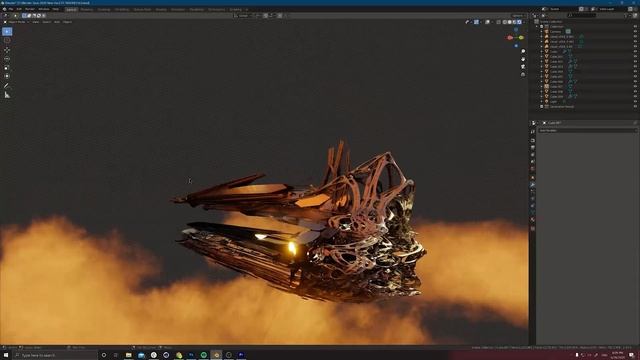Click the Windows taskbar search box
Screen dimensions: 640x360
tap(55, 355)
